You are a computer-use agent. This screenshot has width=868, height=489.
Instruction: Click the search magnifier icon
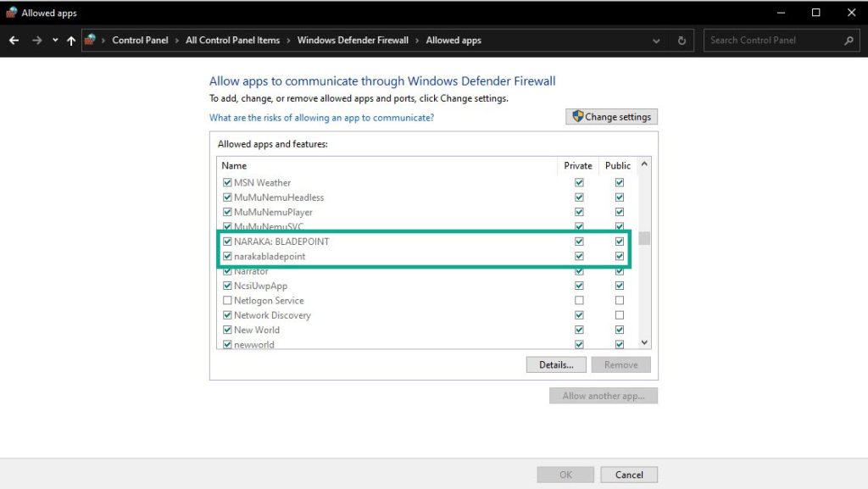point(849,41)
